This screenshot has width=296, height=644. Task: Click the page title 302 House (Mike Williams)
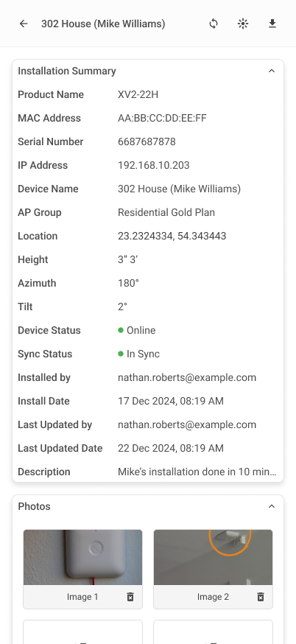coord(103,24)
